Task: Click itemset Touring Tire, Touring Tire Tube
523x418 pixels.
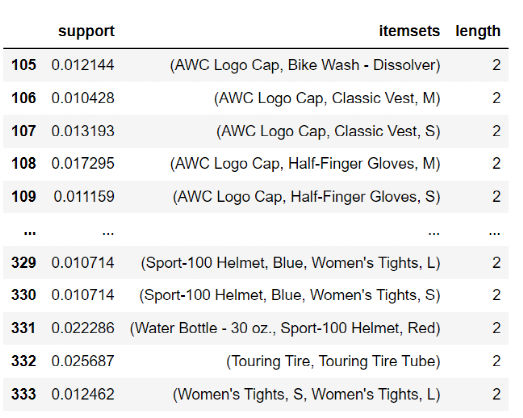Action: [333, 361]
